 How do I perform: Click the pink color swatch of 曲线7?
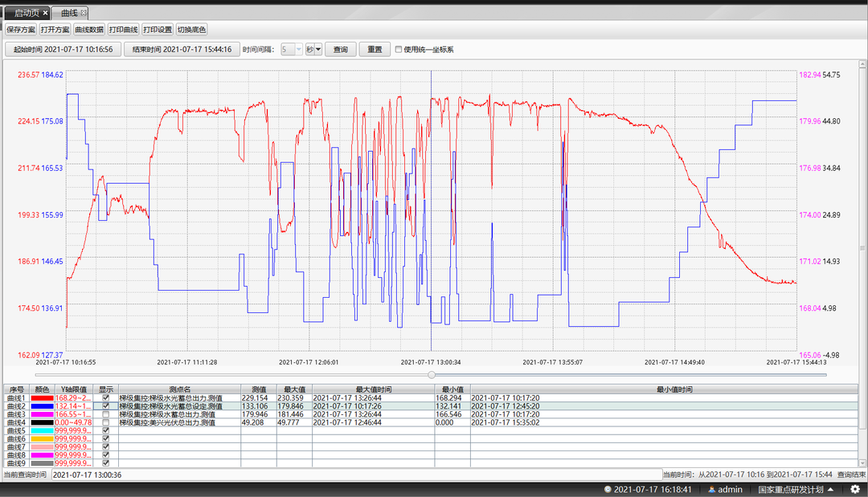(42, 446)
